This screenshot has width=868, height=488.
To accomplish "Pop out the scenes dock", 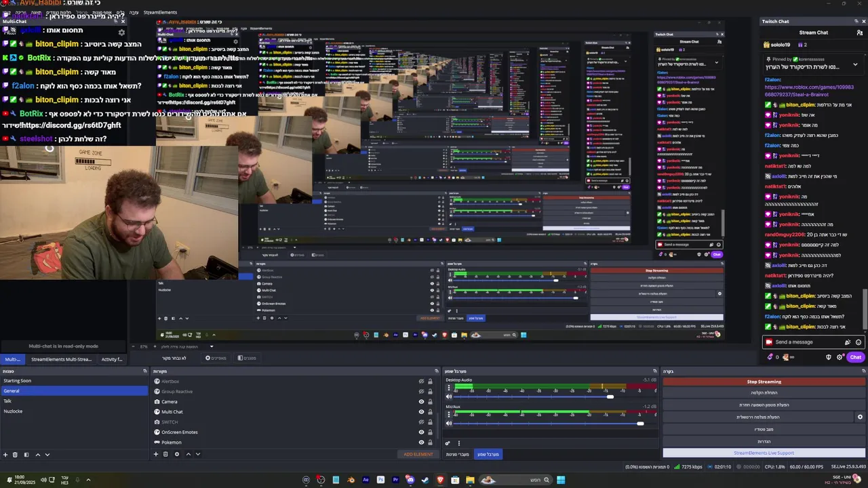I will [145, 371].
